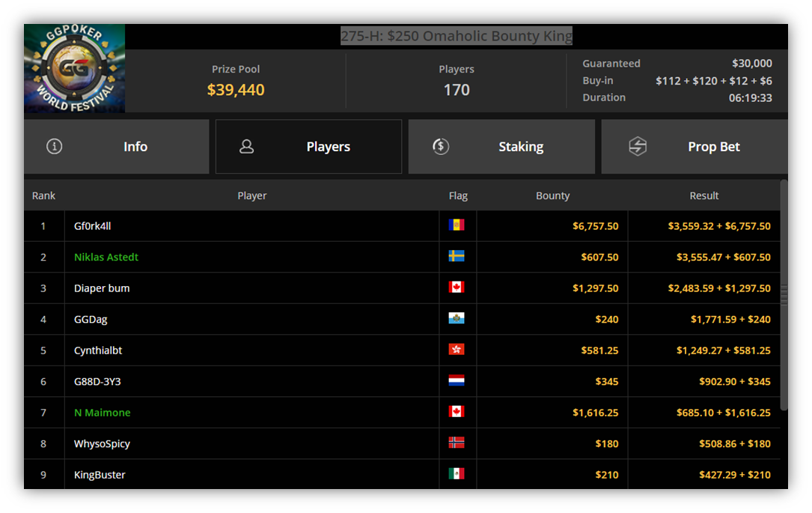Sort by the Result column header
This screenshot has height=513, width=812.
point(703,196)
